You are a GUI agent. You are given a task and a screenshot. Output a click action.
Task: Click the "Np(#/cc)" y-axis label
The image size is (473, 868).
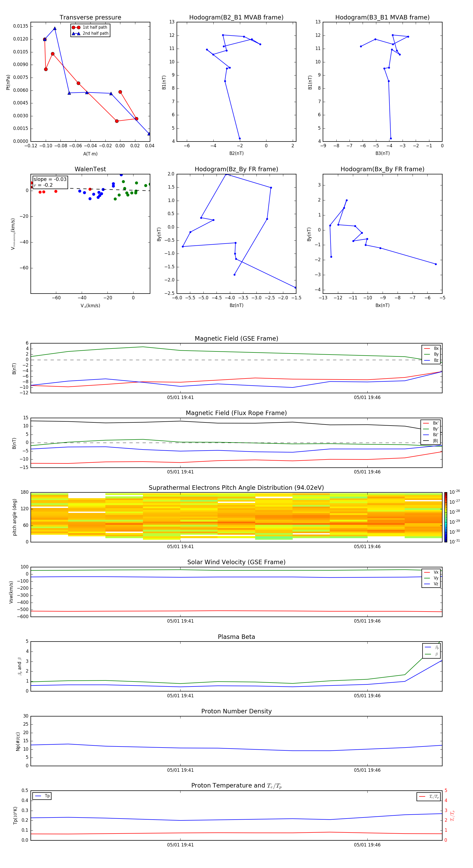click(x=18, y=741)
